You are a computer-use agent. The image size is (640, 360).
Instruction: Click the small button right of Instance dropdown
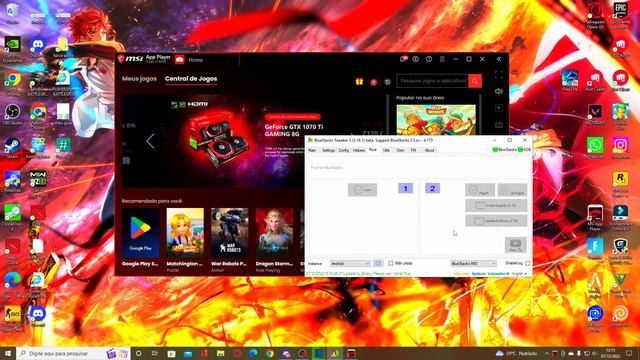point(378,264)
